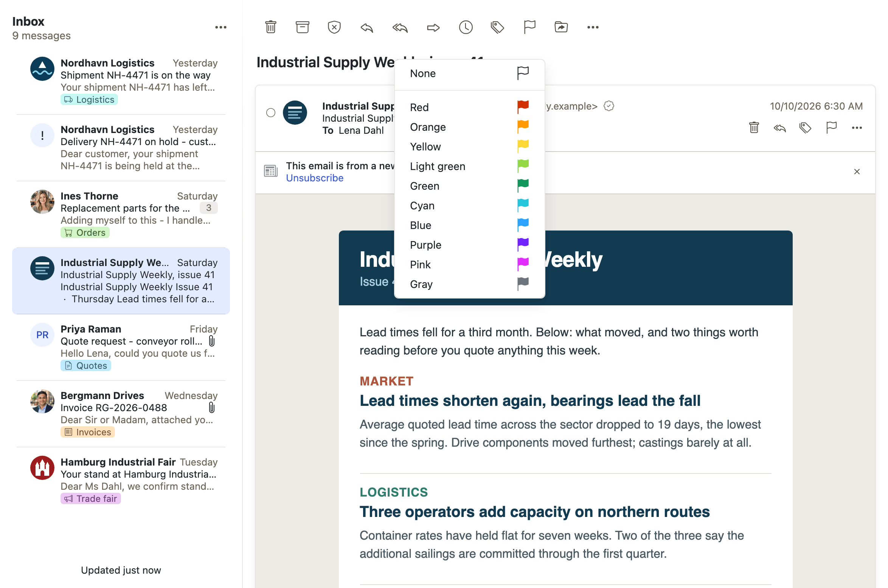888x588 pixels.
Task: Dismiss the newsletter banner with X
Action: 857,172
